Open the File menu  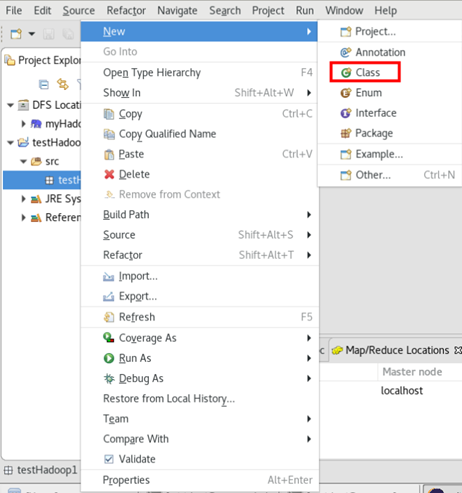point(14,11)
